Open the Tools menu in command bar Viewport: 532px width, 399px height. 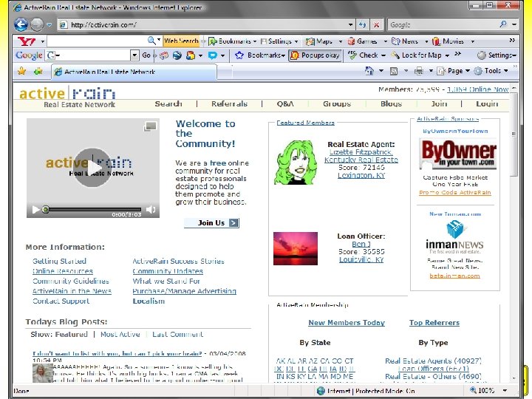click(491, 71)
